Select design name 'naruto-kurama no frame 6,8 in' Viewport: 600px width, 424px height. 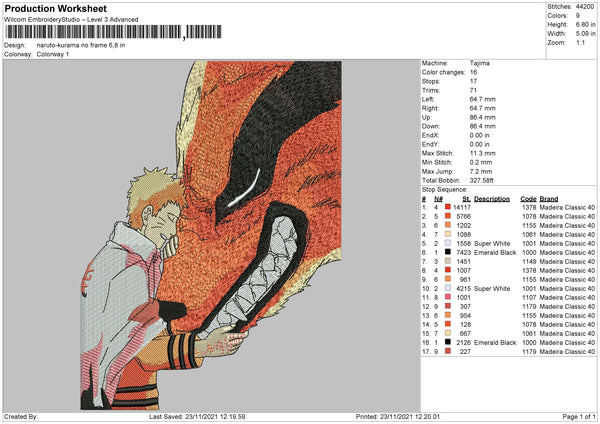(81, 45)
